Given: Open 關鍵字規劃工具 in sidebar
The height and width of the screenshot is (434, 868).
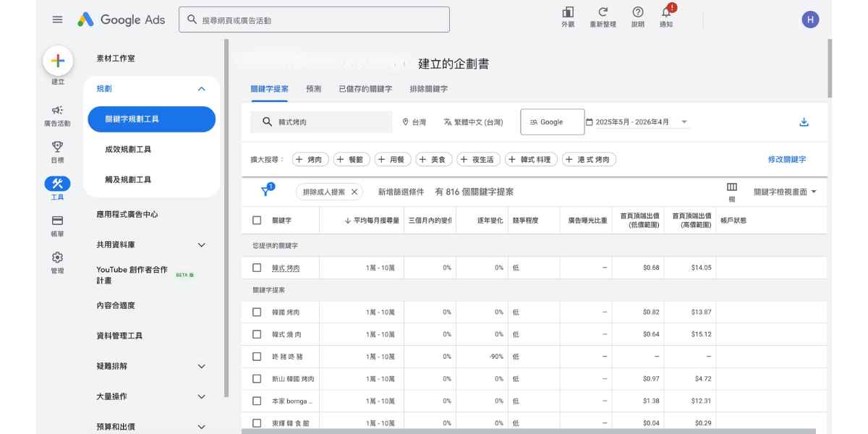Looking at the screenshot, I should 151,119.
